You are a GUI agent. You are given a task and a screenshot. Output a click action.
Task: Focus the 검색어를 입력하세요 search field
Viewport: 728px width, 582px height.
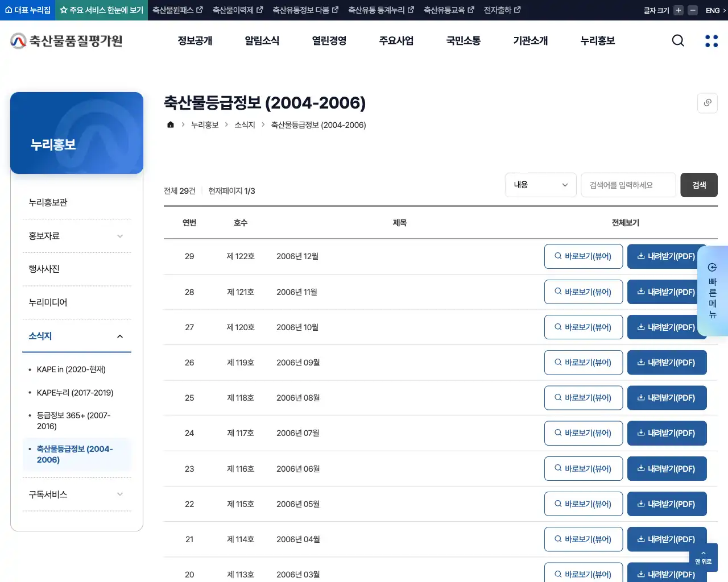coord(628,185)
